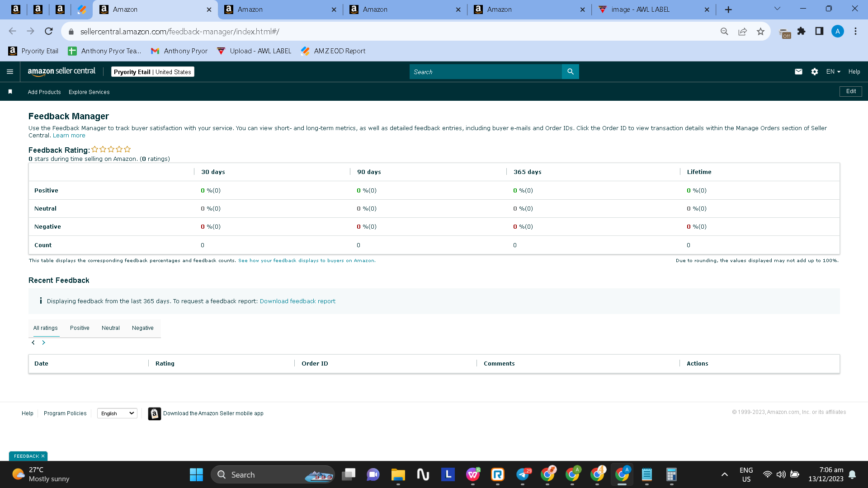This screenshot has width=868, height=488.
Task: Click the Edit button in navigation bar
Action: 851,91
